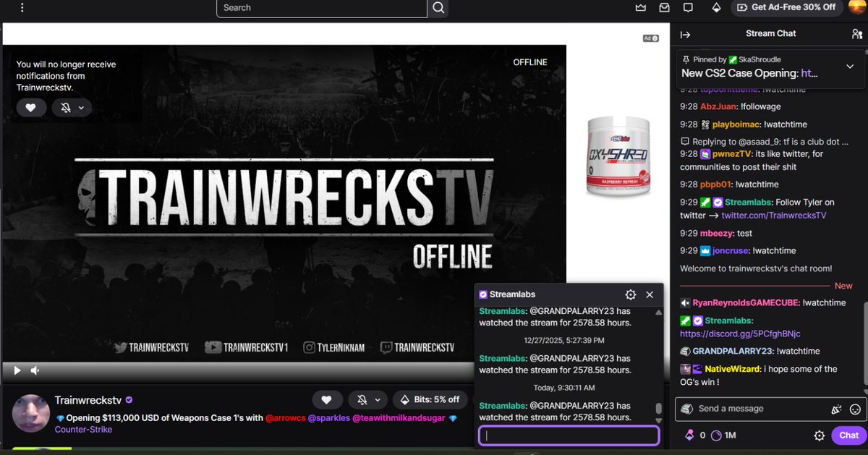Click the Get Bits diamond icon

(x=716, y=7)
